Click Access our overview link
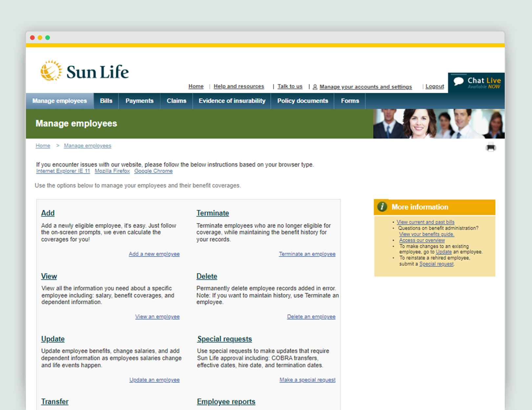Viewport: 532px width, 410px height. [x=422, y=240]
